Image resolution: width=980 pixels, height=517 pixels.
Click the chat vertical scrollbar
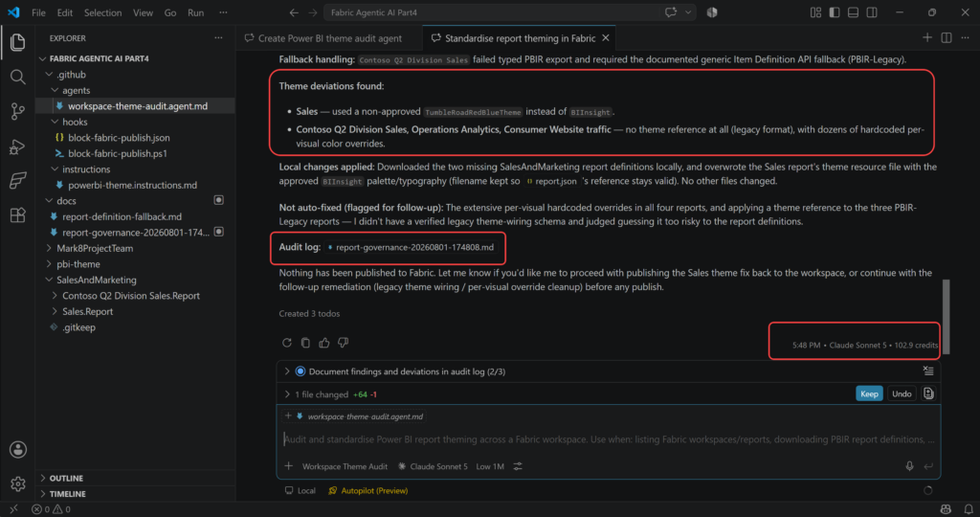(946, 316)
